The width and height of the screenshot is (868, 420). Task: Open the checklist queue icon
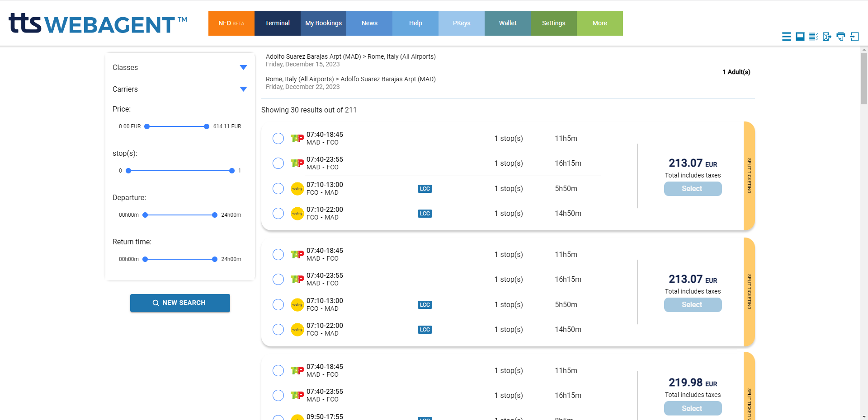click(814, 37)
